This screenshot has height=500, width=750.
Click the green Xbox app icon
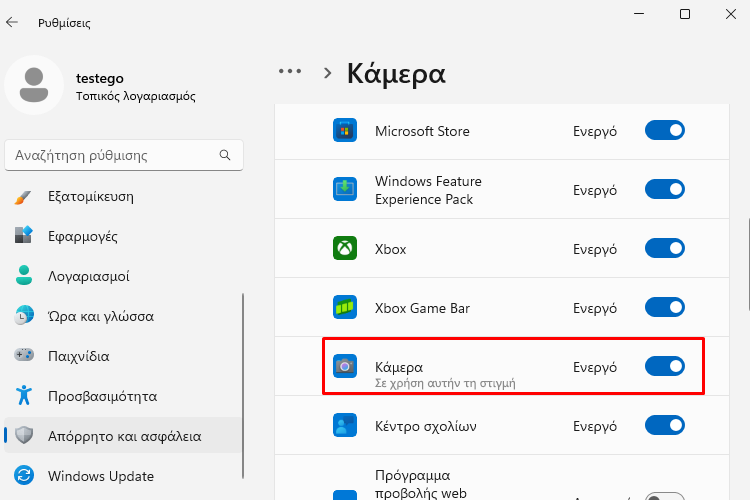(x=345, y=249)
